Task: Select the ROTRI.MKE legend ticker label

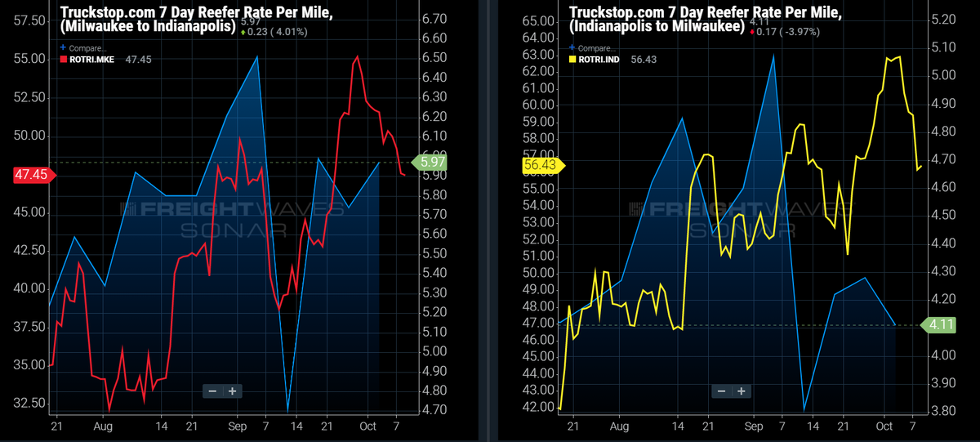Action: [x=94, y=60]
